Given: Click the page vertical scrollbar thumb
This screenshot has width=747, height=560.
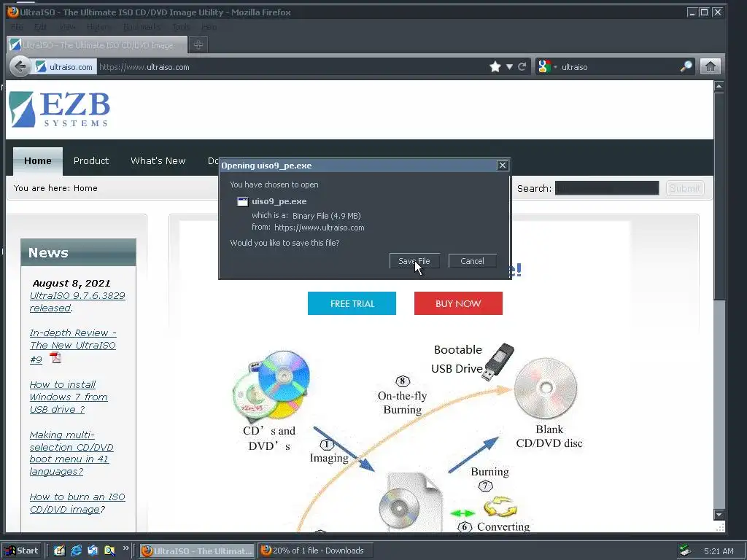Looking at the screenshot, I should (x=719, y=195).
